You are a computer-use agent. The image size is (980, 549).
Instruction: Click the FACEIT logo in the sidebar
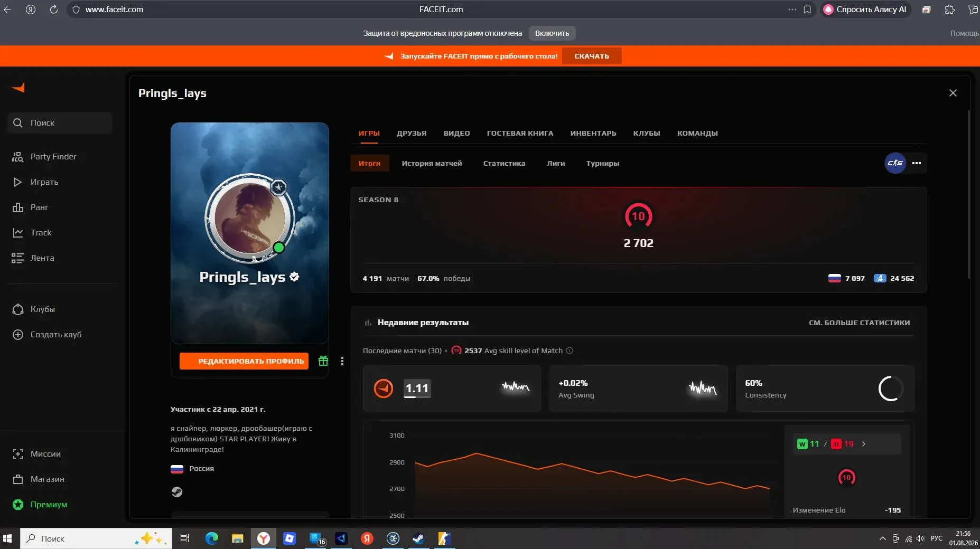tap(18, 88)
